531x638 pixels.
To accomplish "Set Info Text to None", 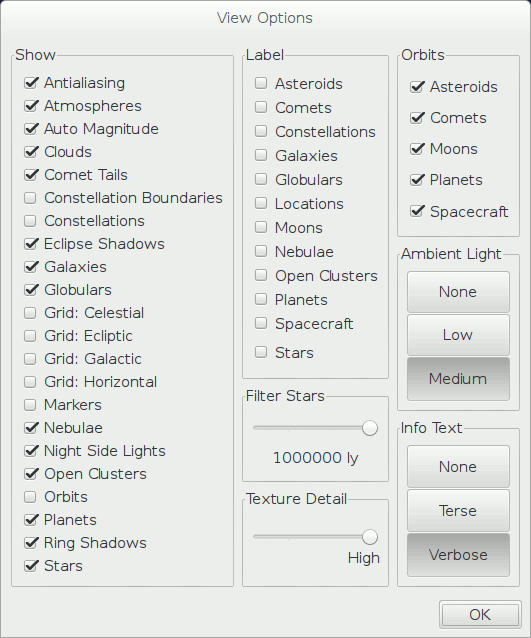I will click(x=458, y=467).
